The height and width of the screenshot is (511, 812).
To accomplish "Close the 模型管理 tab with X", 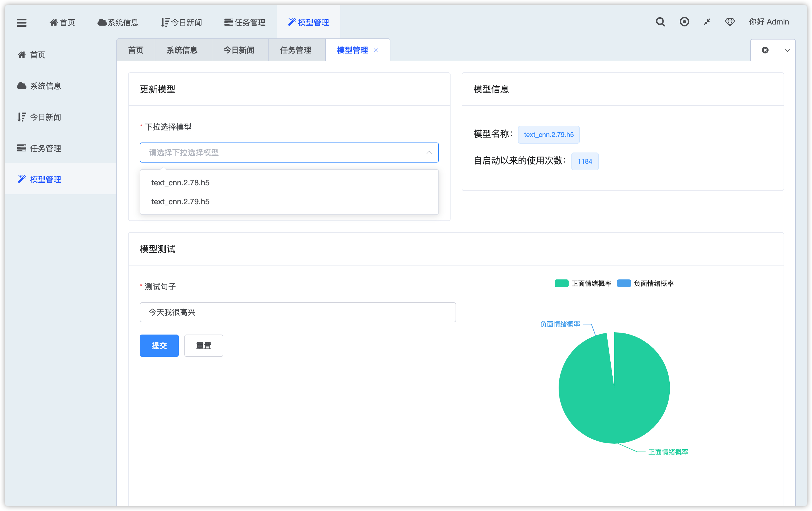I will click(376, 51).
